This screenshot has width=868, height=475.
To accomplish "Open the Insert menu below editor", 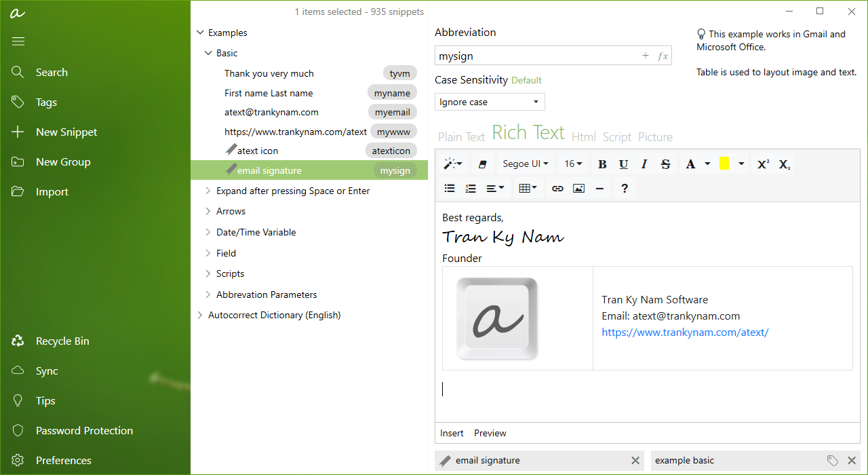I will pyautogui.click(x=452, y=433).
